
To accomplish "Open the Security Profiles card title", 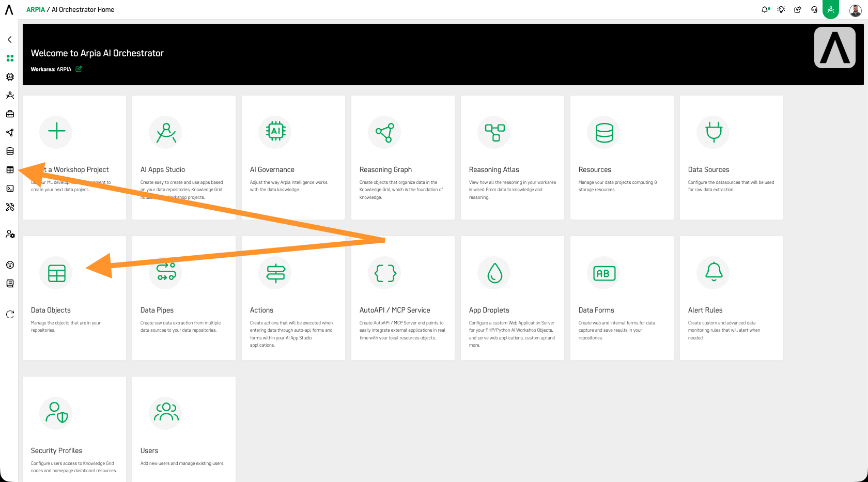I will pos(56,450).
